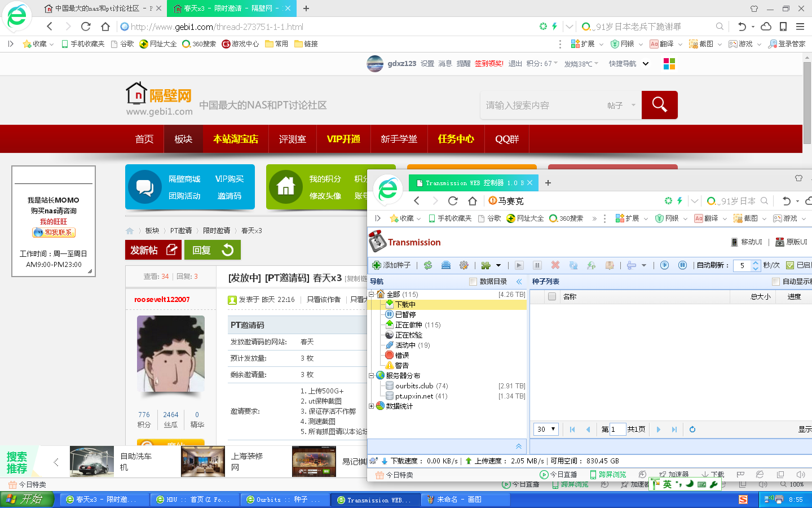This screenshot has width=812, height=508.
Task: Click the 只看该作者 link
Action: (x=324, y=300)
